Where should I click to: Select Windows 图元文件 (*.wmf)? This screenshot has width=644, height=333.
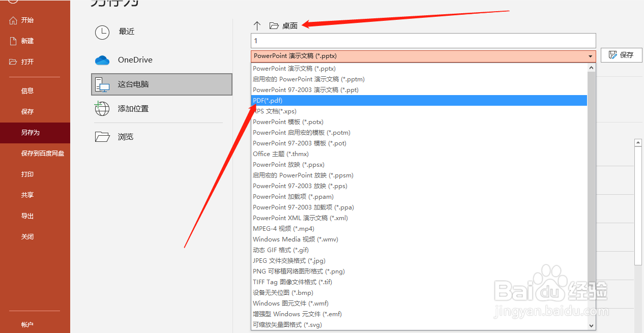419,304
